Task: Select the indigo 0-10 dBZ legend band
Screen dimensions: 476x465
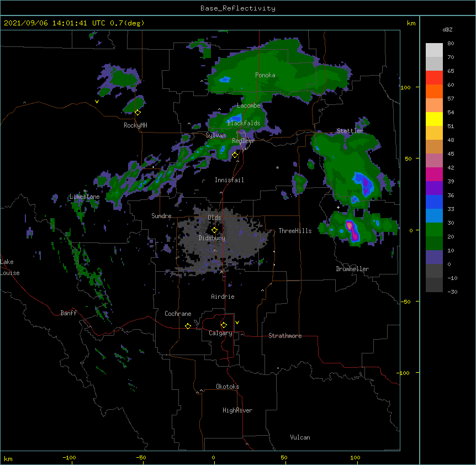Action: [x=434, y=257]
